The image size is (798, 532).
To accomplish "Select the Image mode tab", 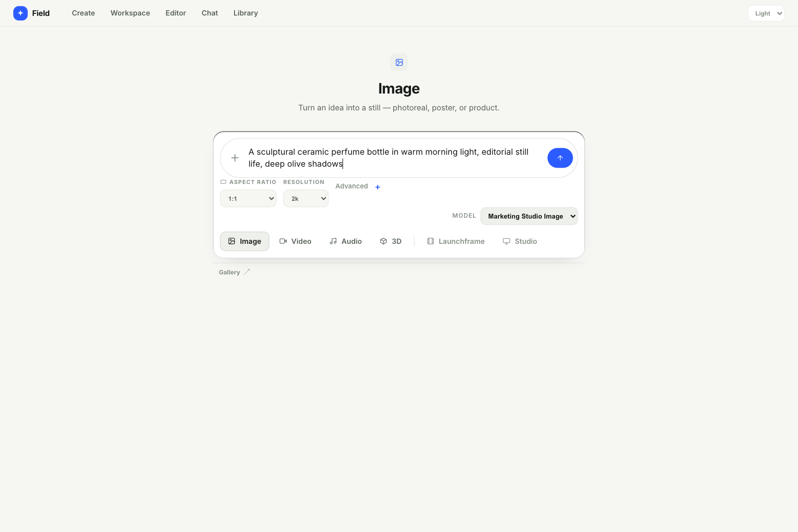I will (x=245, y=241).
